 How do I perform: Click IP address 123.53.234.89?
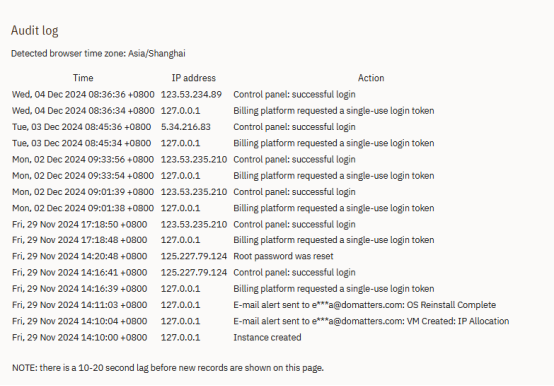[x=191, y=95]
